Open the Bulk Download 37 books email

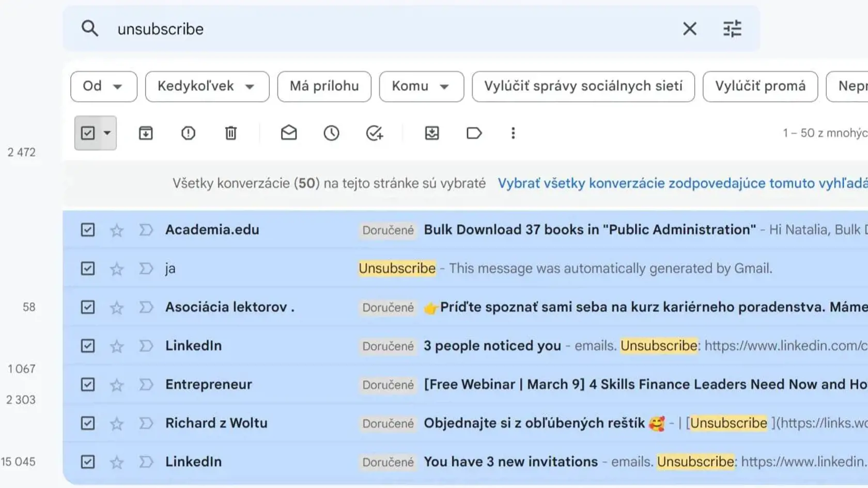(x=590, y=230)
